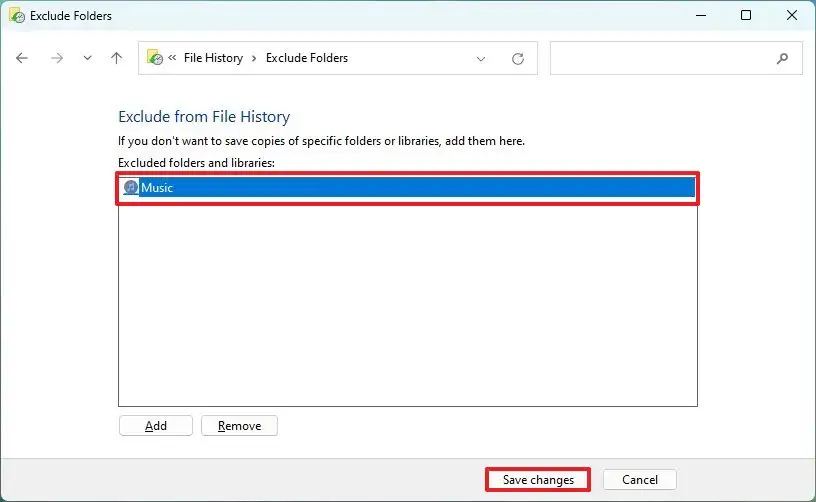Screen dimensions: 816x502
Task: Open the recent locations dropdown
Action: (87, 58)
